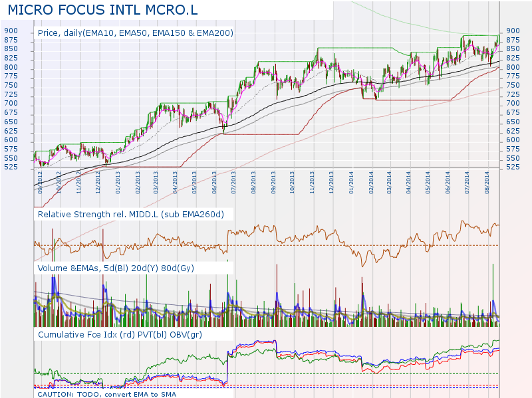
Task: Select the 09/2013 date label
Action: pos(273,183)
